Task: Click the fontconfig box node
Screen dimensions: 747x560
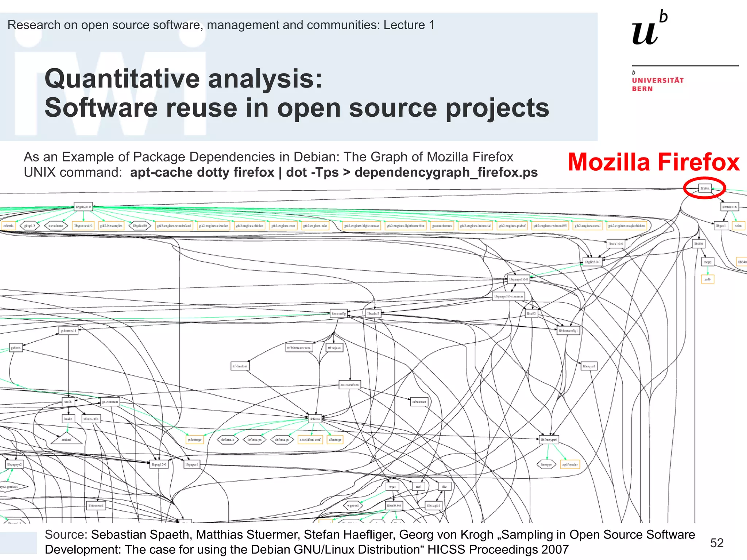Action: tap(338, 314)
